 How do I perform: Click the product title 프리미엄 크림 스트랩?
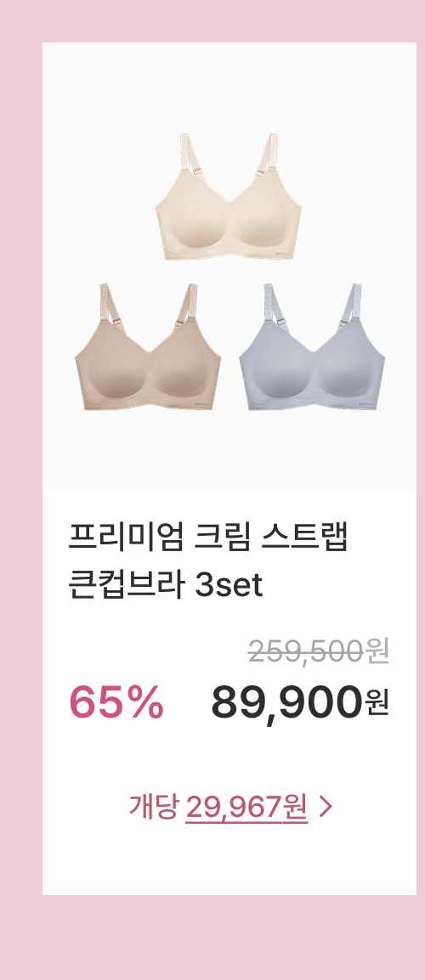207,538
